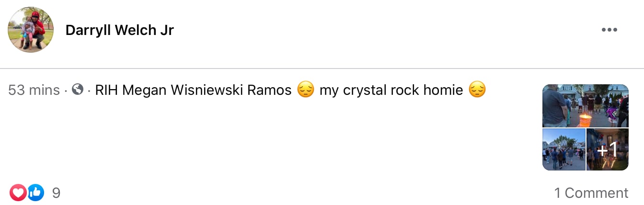
Task: Open the bottom-left crowd photo thumbnail
Action: tap(563, 149)
